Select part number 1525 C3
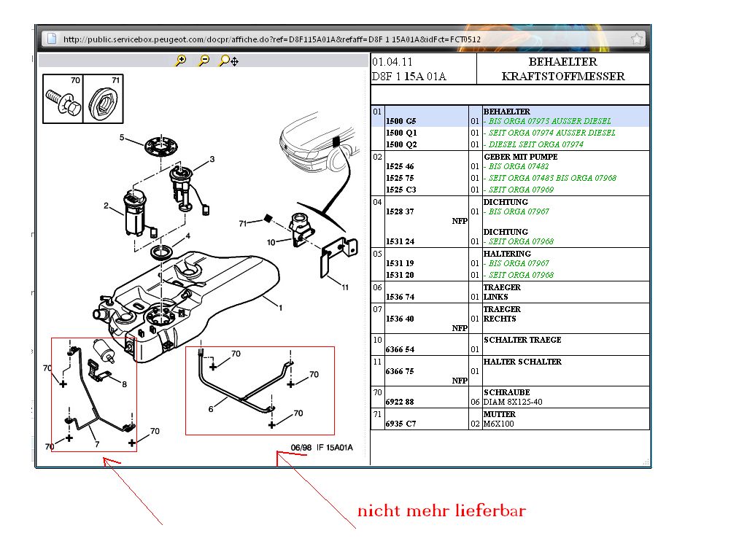This screenshot has width=747, height=560. click(x=400, y=190)
